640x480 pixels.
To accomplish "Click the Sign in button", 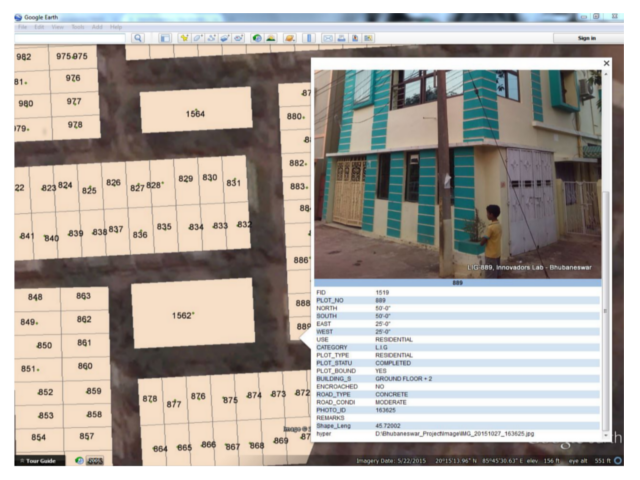I will click(587, 38).
